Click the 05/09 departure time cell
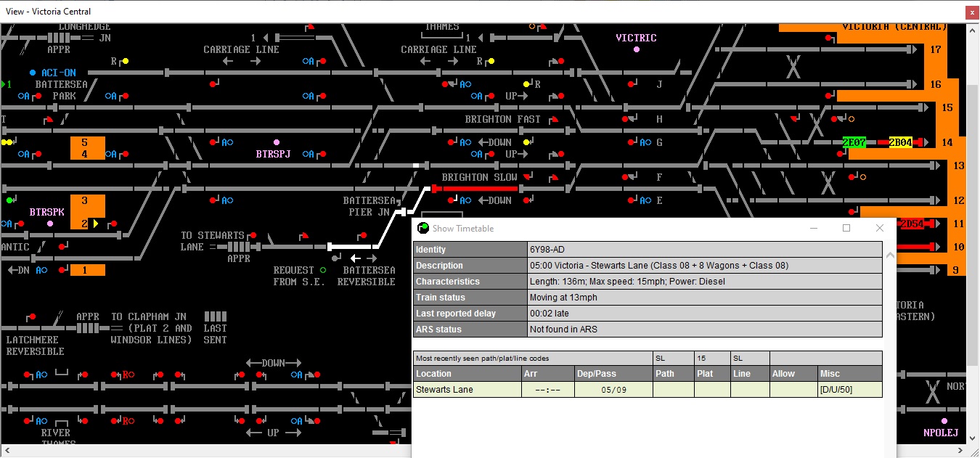Image resolution: width=980 pixels, height=458 pixels. pyautogui.click(x=613, y=390)
